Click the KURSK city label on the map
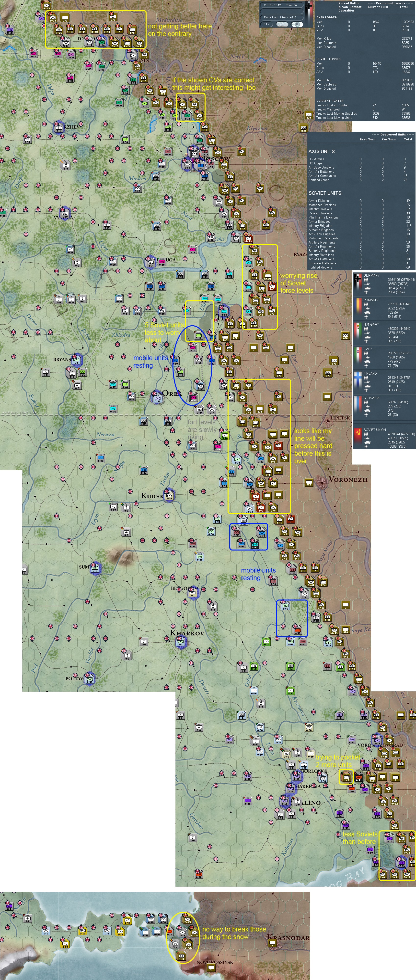This screenshot has width=416, height=980. click(x=152, y=496)
